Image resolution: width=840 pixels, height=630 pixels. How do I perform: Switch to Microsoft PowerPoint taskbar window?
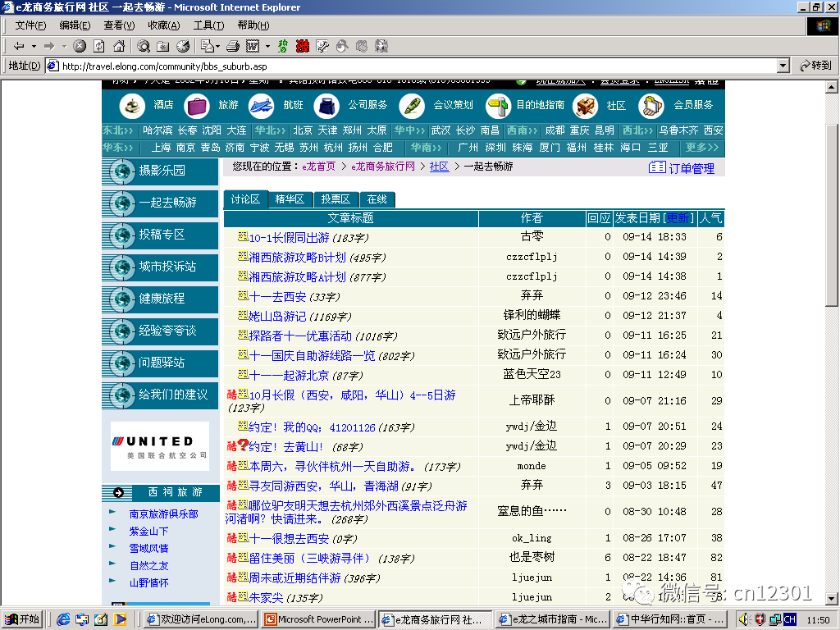319,619
